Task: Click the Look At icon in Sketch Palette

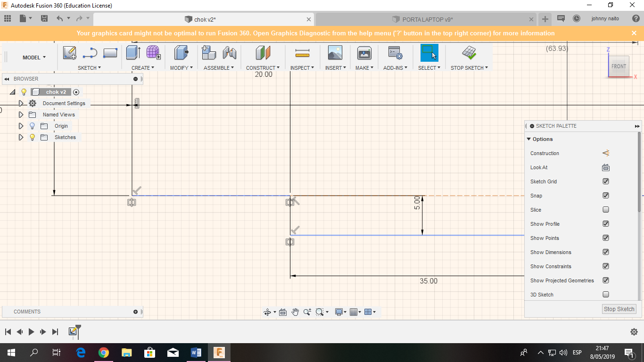Action: pos(606,167)
